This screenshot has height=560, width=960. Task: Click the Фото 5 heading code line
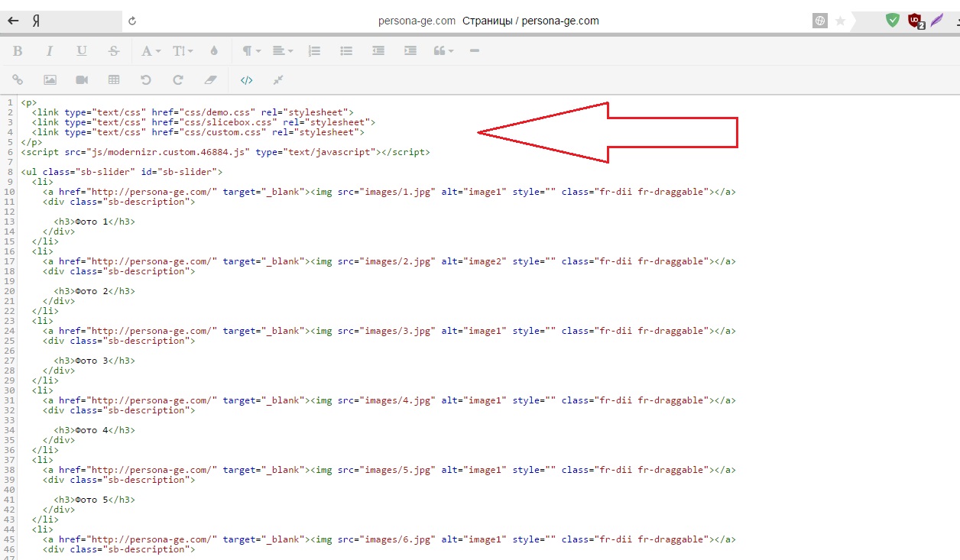coord(94,500)
